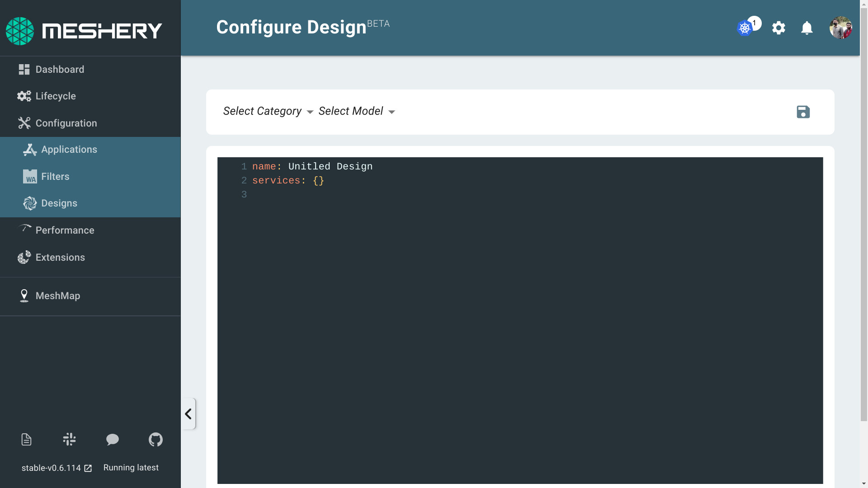868x488 pixels.
Task: Click the user profile avatar
Action: [x=840, y=28]
